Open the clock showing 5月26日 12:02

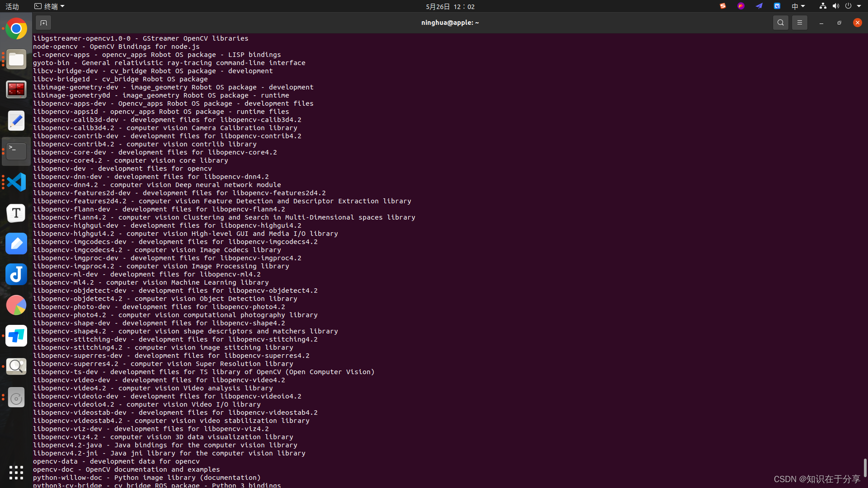450,6
